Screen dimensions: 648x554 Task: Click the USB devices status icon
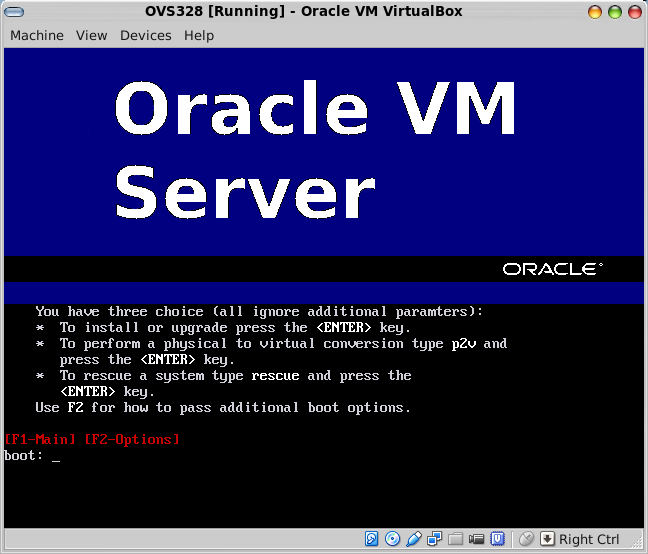pyautogui.click(x=414, y=539)
